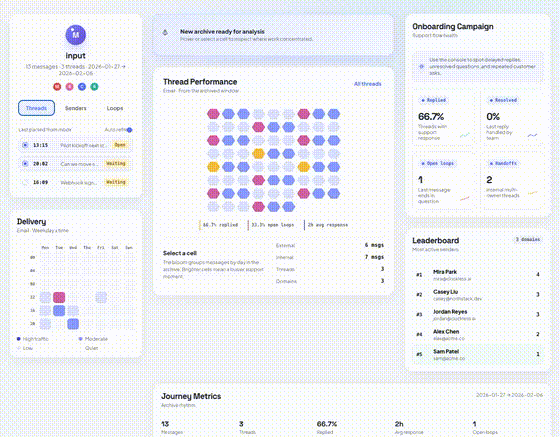
Task: Select the faint Monday 16 heatmap cell
Action: [x=45, y=311]
